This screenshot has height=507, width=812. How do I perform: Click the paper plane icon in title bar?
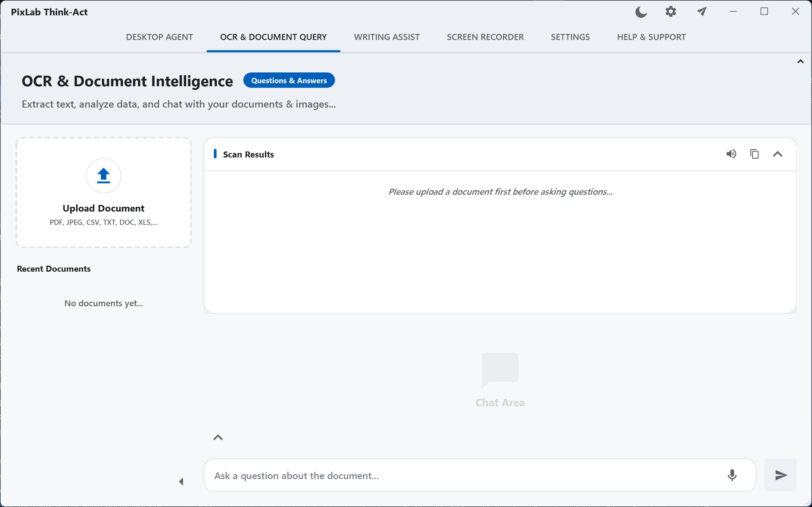pyautogui.click(x=702, y=12)
